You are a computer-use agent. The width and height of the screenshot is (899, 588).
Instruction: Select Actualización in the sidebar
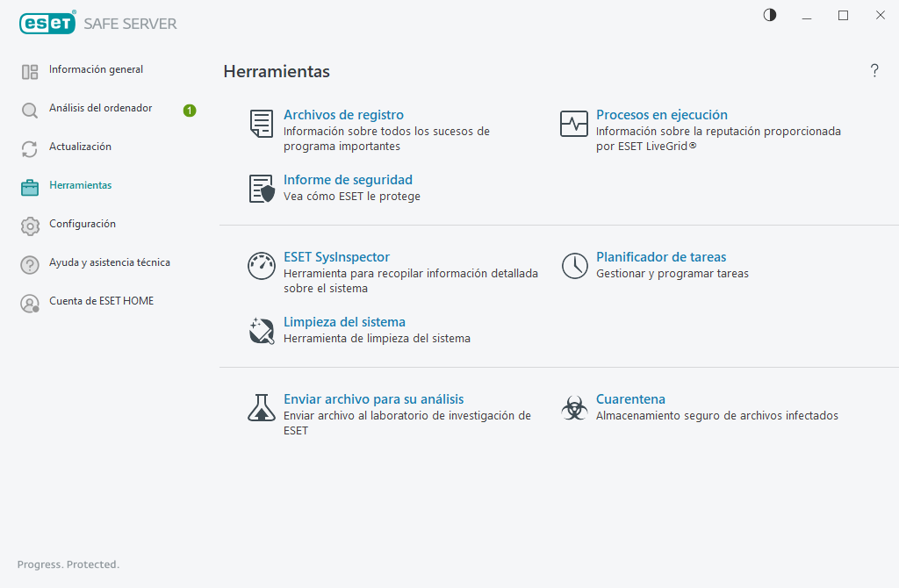[x=80, y=147]
